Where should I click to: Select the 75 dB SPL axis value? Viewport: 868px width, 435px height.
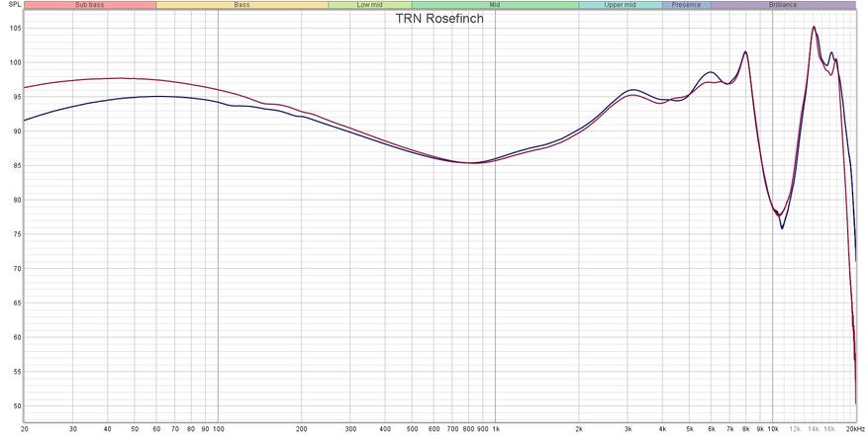[x=17, y=234]
